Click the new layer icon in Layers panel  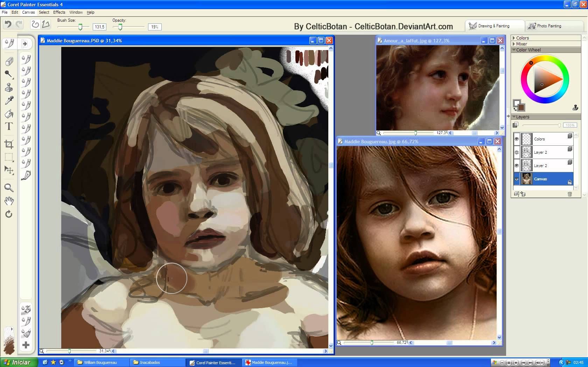[x=523, y=194]
